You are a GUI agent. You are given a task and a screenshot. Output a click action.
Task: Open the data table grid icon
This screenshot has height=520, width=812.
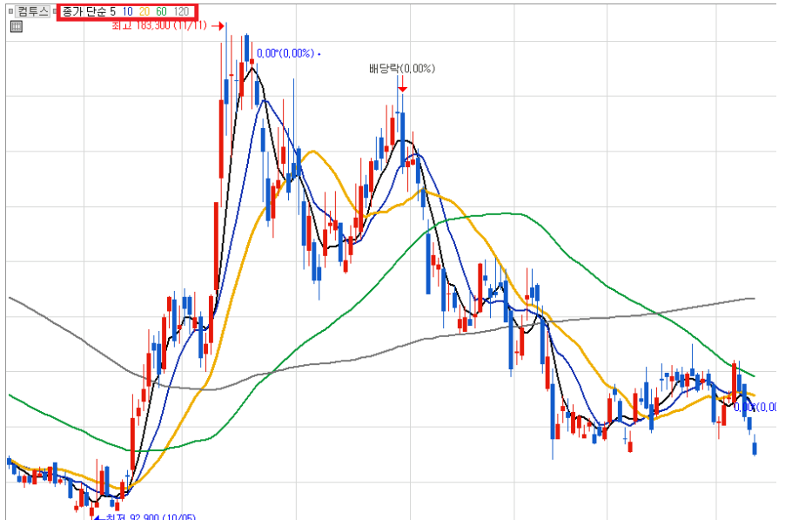16,26
